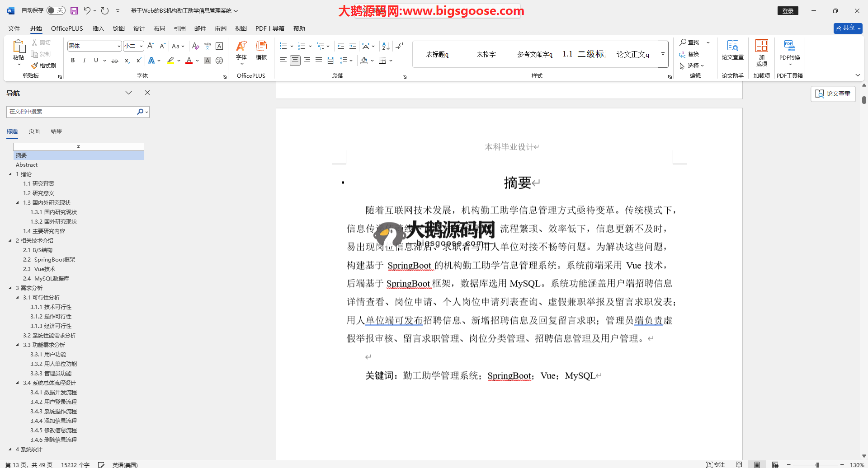Toggle superscript formatting
The width and height of the screenshot is (868, 468).
[139, 61]
